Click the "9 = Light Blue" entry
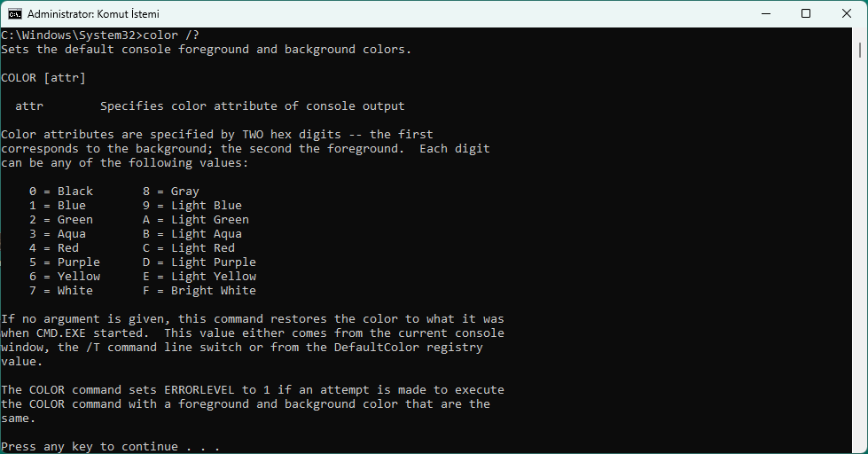 point(192,206)
